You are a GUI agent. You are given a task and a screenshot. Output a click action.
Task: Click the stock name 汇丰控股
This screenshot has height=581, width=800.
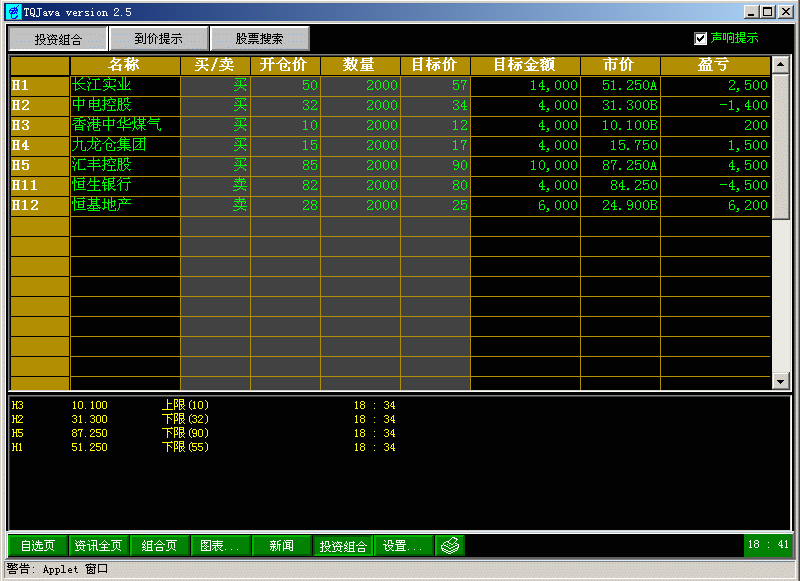tap(102, 164)
